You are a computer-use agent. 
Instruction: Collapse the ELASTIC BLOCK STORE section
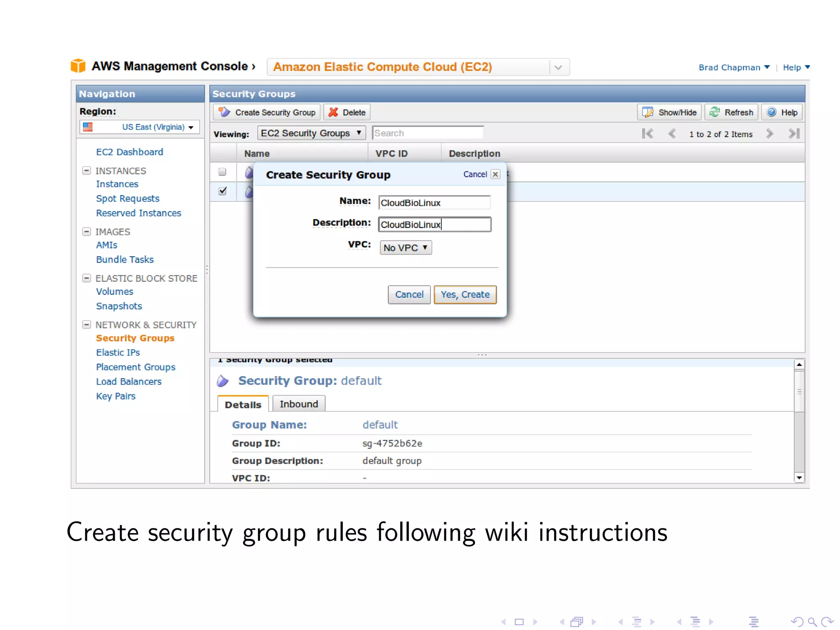87,278
